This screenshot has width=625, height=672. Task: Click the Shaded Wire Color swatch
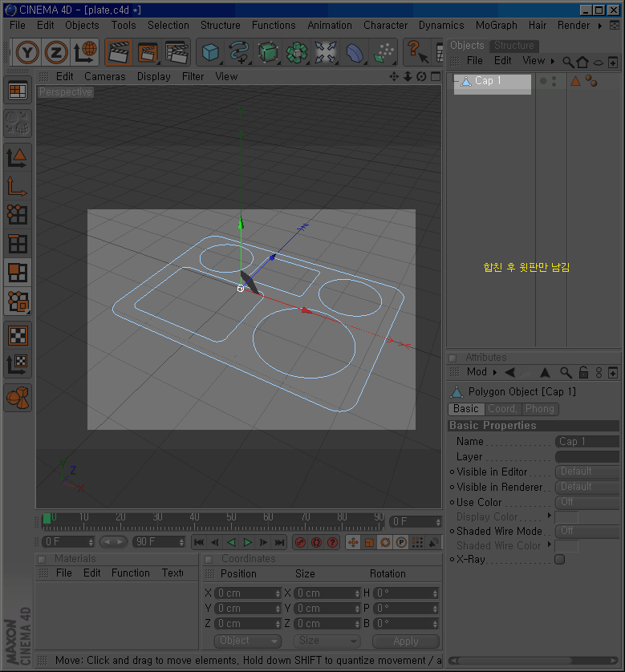pos(566,546)
